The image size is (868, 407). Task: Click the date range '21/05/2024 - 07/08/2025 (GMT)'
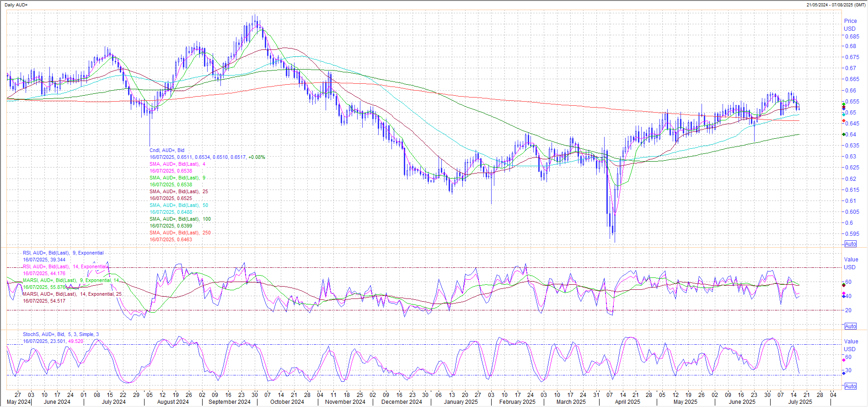pos(836,5)
